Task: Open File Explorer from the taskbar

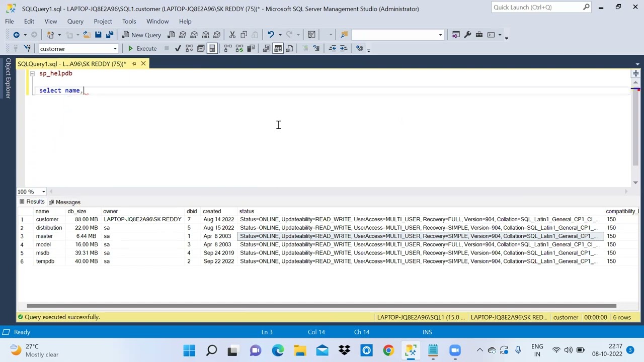Action: [x=300, y=350]
